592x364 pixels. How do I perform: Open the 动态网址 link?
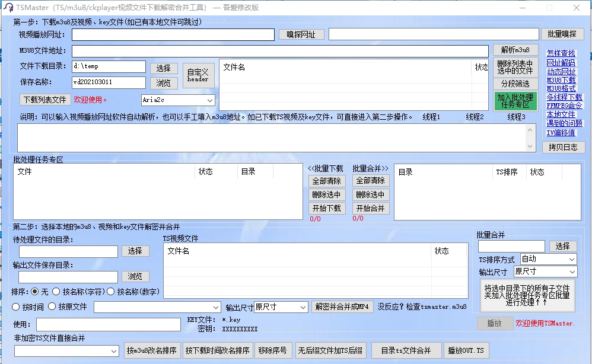[x=561, y=71]
